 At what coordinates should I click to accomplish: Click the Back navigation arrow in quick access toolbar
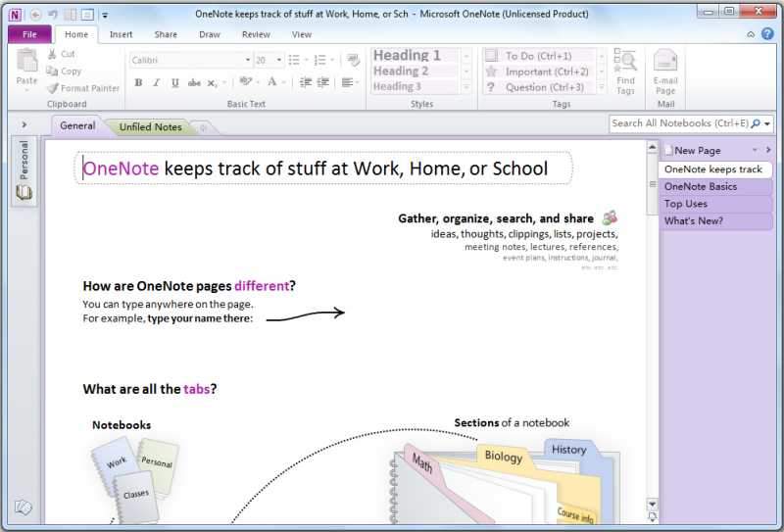click(35, 15)
